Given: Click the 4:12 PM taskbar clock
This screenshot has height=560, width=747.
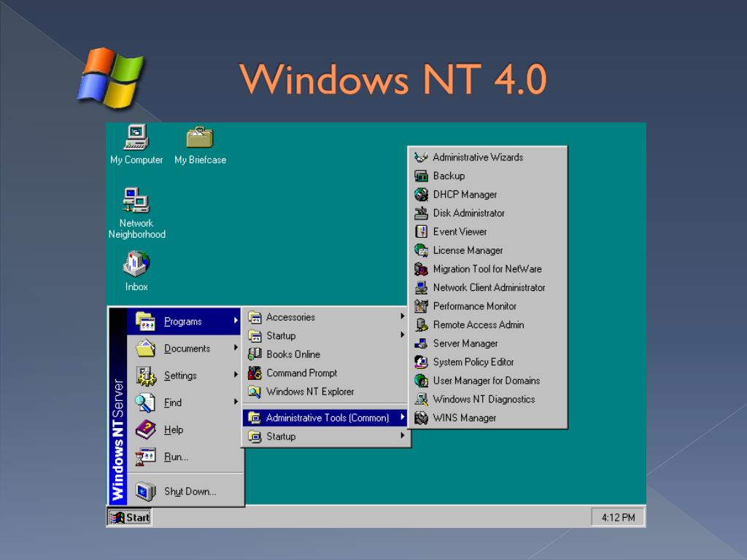Looking at the screenshot, I should 618,517.
